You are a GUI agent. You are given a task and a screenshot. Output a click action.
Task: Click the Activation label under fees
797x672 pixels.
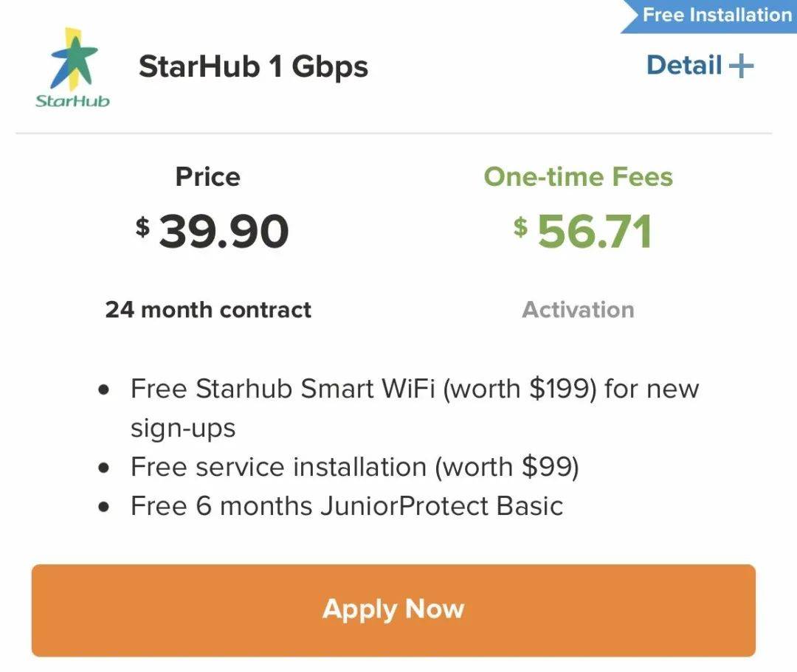[578, 310]
